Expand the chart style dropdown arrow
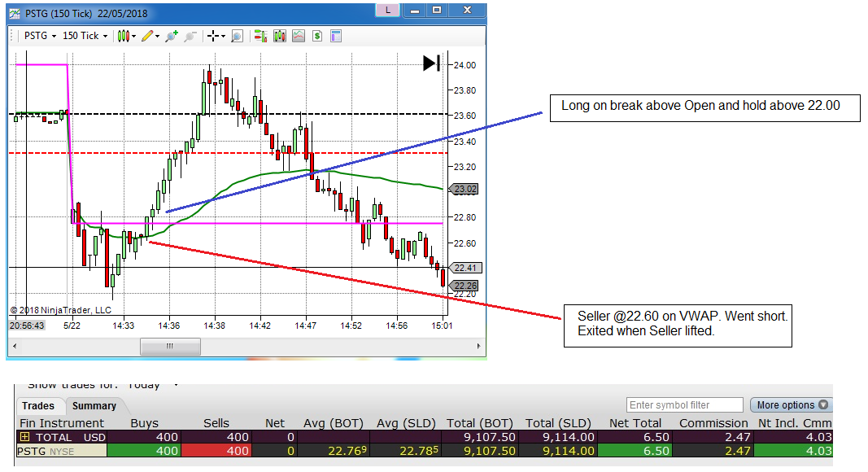This screenshot has width=868, height=472. click(134, 37)
